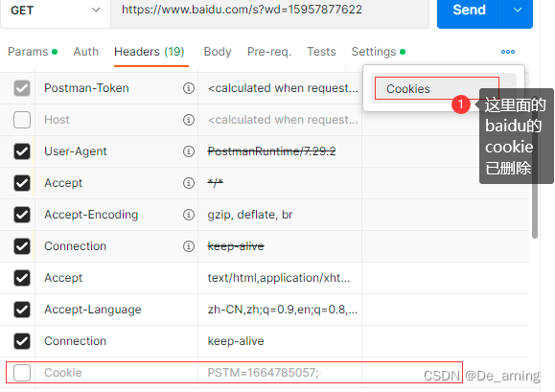This screenshot has height=392, width=555.
Task: Expand the Send button arrow dropdown
Action: pyautogui.click(x=518, y=10)
